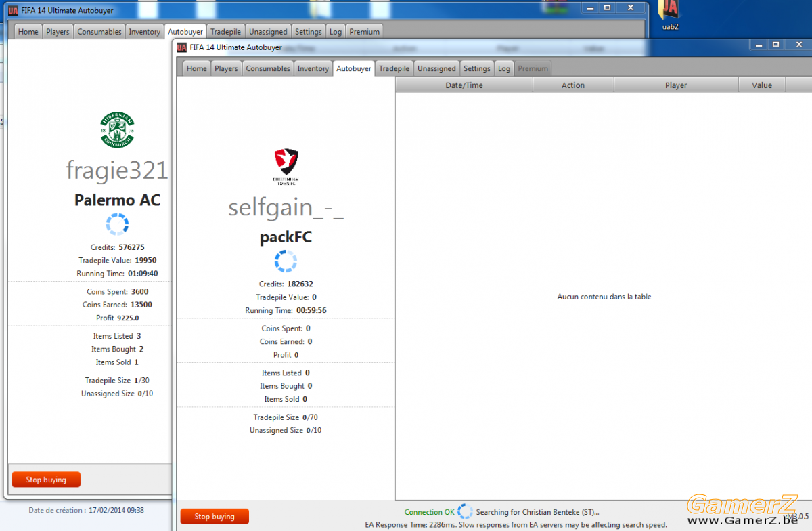The height and width of the screenshot is (531, 812).
Task: Close the back Autobuyer window
Action: [631, 7]
